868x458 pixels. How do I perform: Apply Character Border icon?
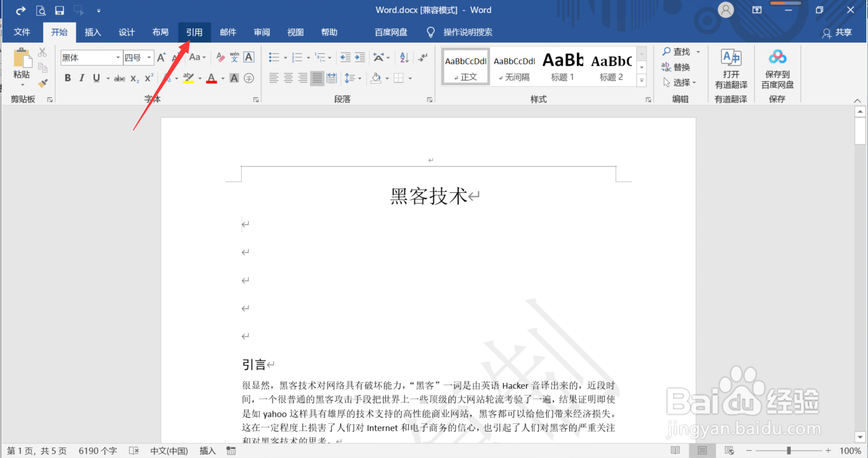click(249, 57)
